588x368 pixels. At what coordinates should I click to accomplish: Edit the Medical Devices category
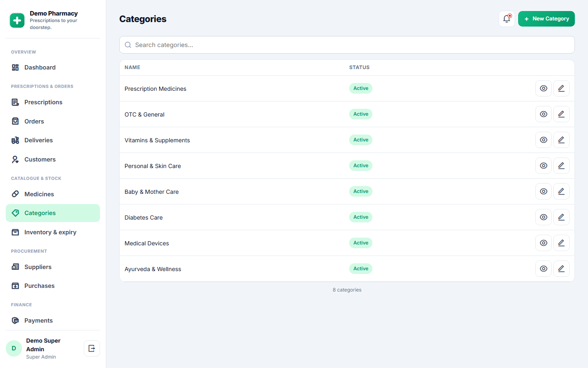point(561,243)
